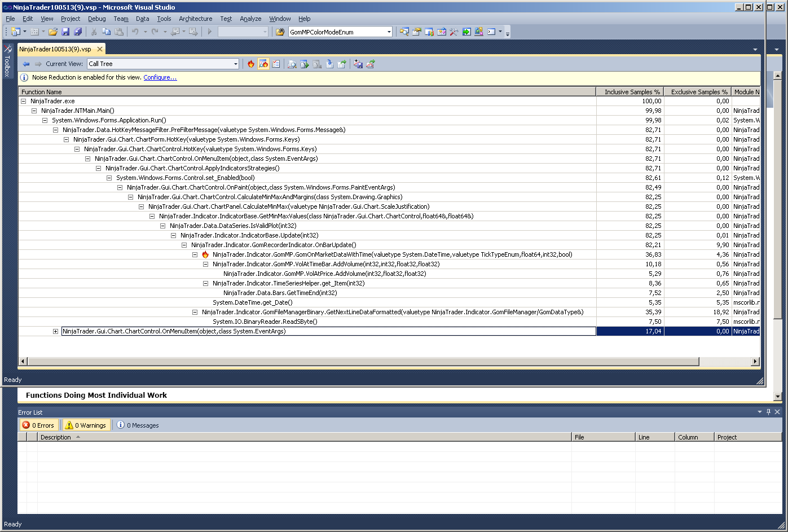Toggle Show Hot Path Highlighting

click(x=263, y=64)
